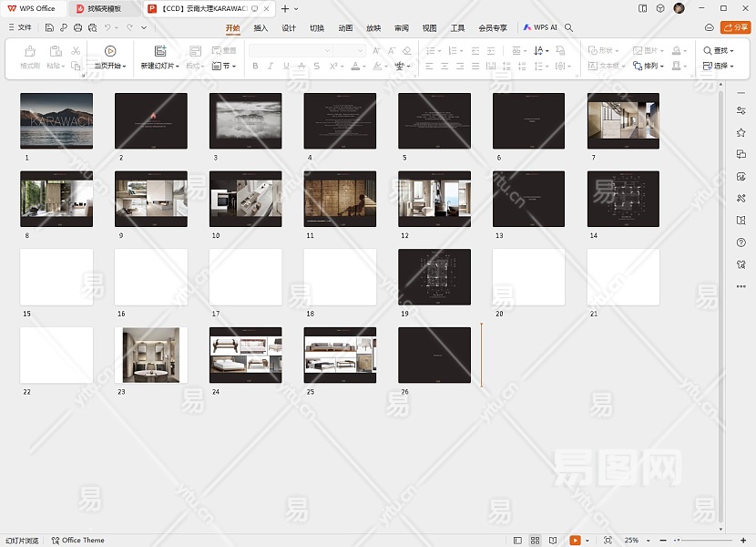
Task: Open the help icon in right sidebar
Action: click(741, 243)
